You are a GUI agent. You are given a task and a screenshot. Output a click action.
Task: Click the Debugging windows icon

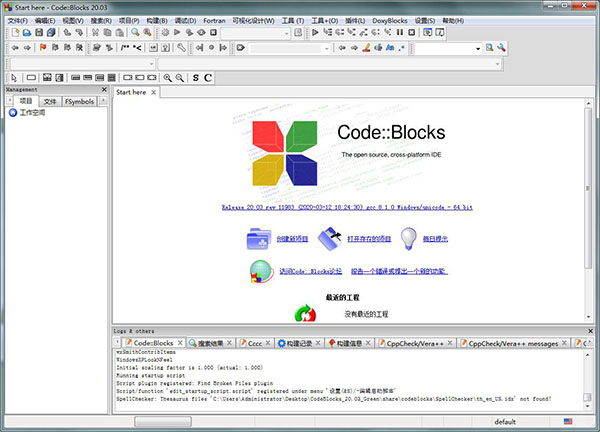click(428, 33)
